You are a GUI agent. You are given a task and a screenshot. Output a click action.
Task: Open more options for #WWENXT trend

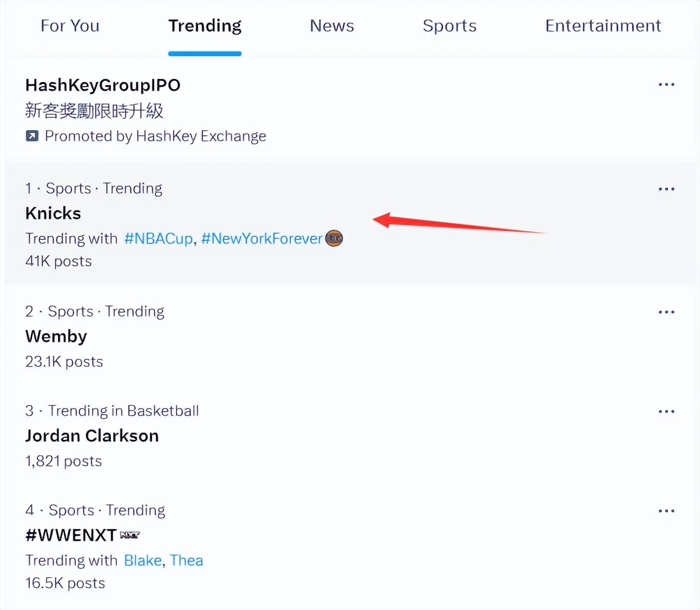pos(666,511)
